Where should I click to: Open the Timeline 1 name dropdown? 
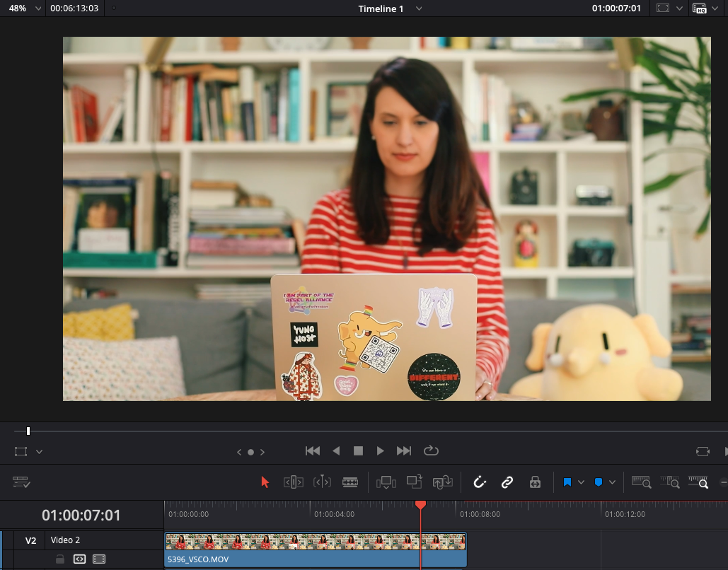click(x=419, y=8)
